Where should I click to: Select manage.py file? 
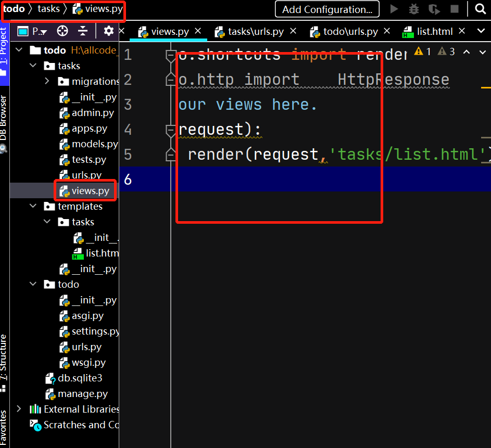coord(77,394)
